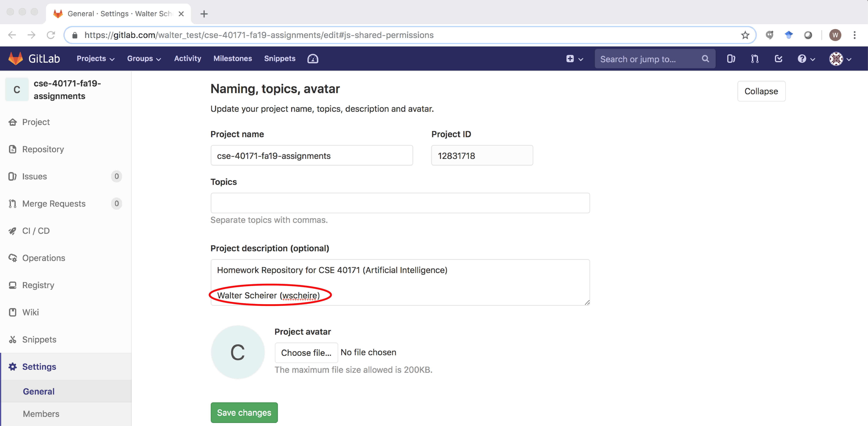868x426 pixels.
Task: Open Merge Requests in the sidebar
Action: click(x=65, y=204)
